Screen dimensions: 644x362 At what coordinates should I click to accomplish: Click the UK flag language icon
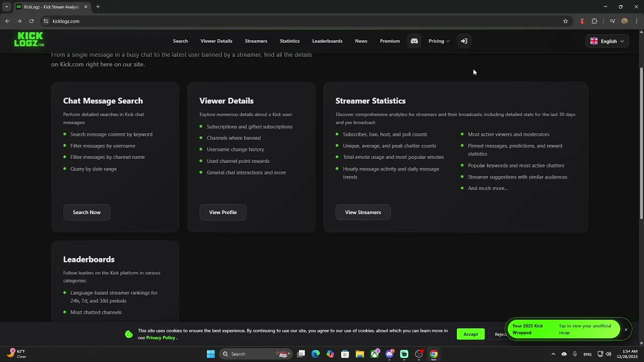[594, 41]
